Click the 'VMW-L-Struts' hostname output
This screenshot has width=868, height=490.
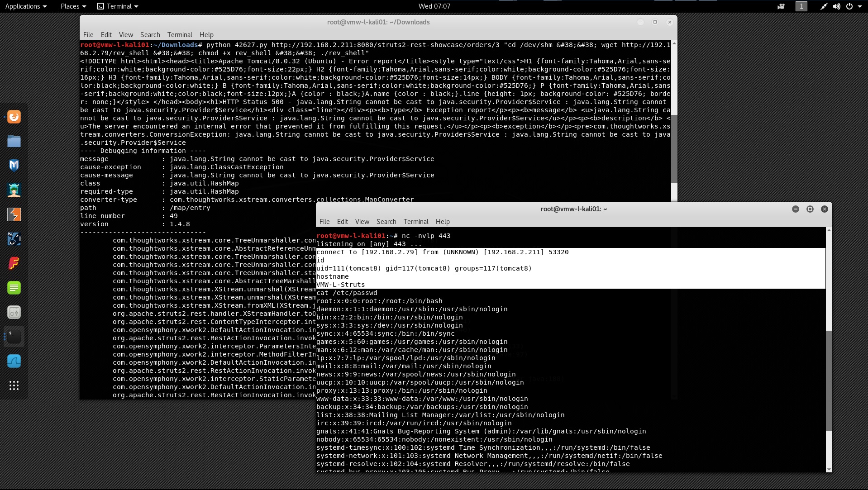[x=341, y=285]
